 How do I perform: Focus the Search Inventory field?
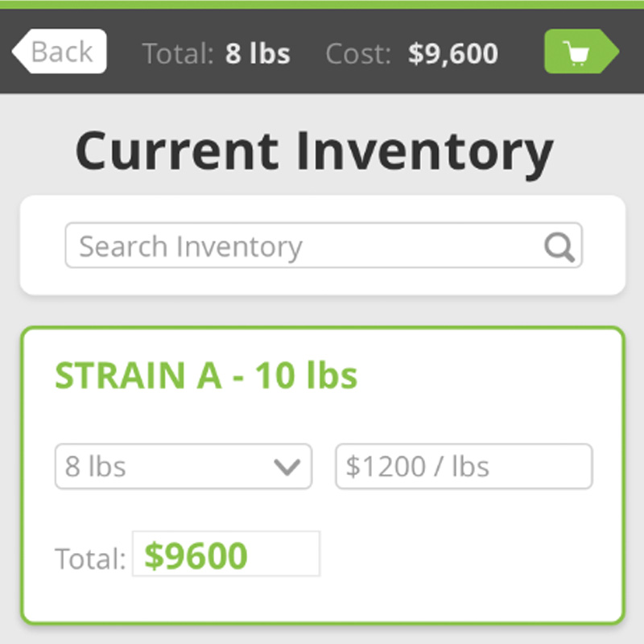324,246
